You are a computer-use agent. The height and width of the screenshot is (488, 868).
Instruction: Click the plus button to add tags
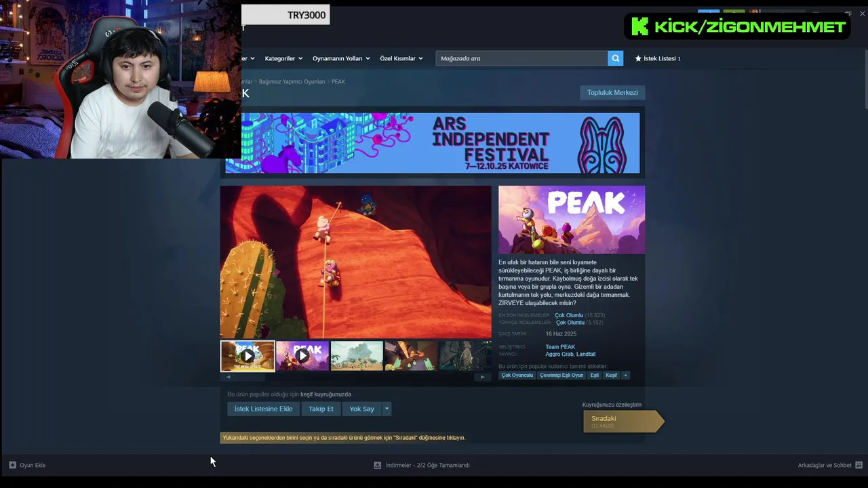pyautogui.click(x=625, y=375)
